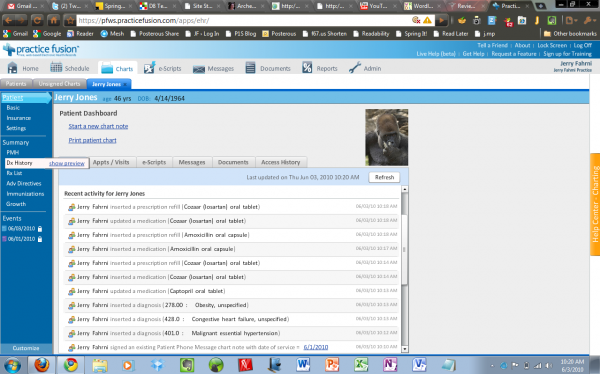This screenshot has height=374, width=600.
Task: Select Basic in patient sidebar
Action: (13, 108)
